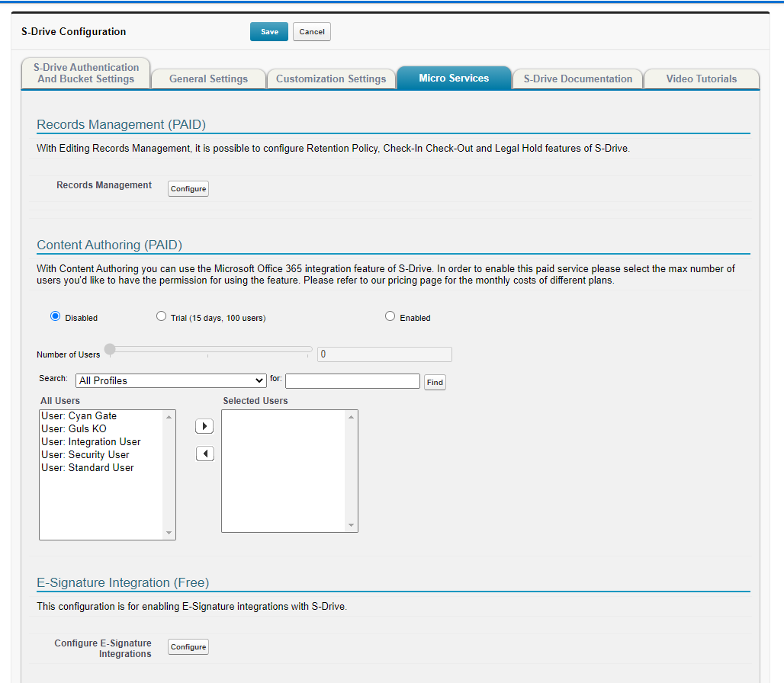
Task: Click the All Users list scroll-down arrow
Action: (169, 533)
